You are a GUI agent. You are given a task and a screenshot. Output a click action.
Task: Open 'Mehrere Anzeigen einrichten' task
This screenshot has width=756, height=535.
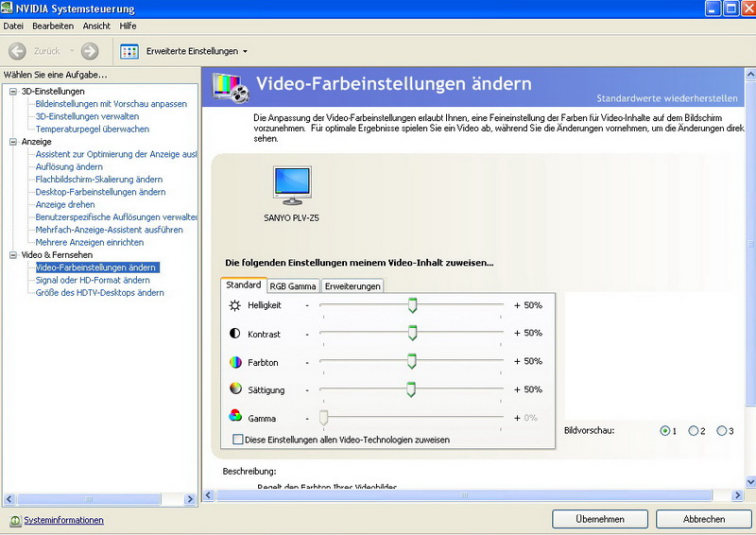click(x=90, y=242)
